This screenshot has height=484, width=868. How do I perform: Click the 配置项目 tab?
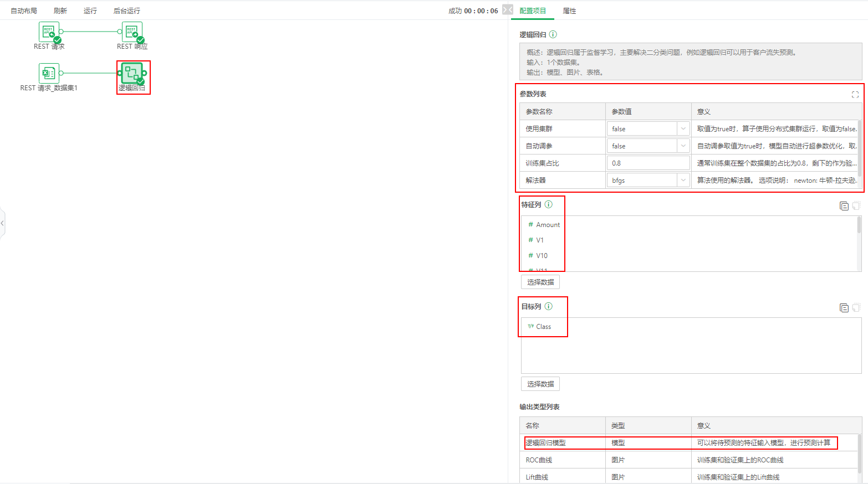[x=532, y=10]
